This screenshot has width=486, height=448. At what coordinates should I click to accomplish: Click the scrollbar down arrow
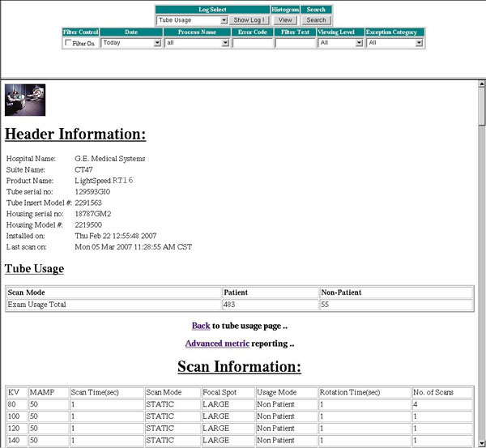[481, 443]
